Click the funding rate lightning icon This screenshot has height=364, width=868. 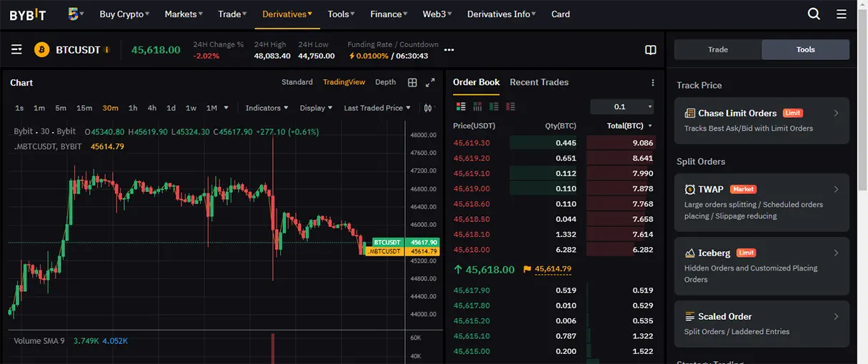click(351, 56)
